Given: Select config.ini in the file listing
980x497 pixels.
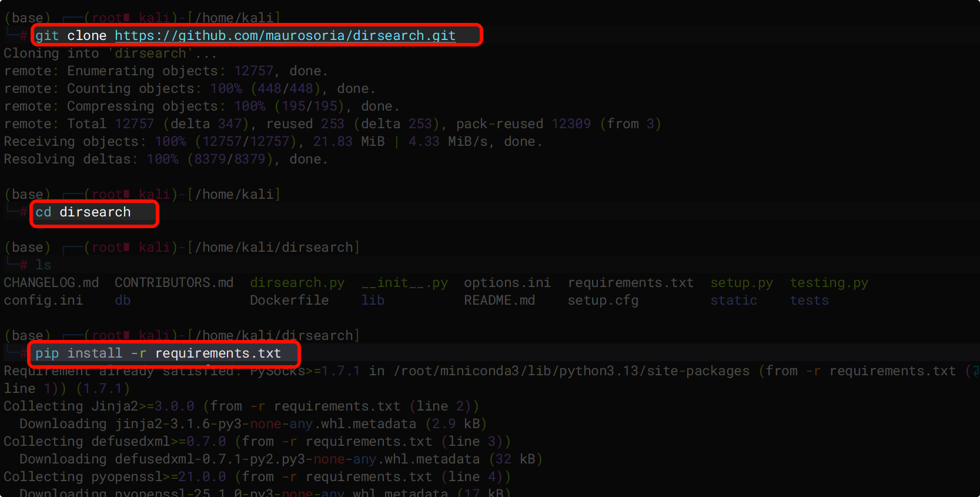Looking at the screenshot, I should [44, 301].
